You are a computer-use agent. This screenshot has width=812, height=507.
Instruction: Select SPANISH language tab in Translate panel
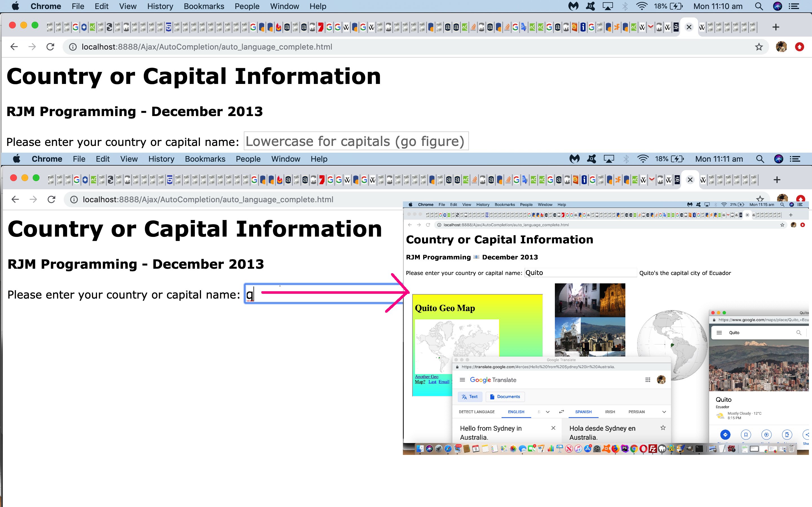click(x=583, y=411)
